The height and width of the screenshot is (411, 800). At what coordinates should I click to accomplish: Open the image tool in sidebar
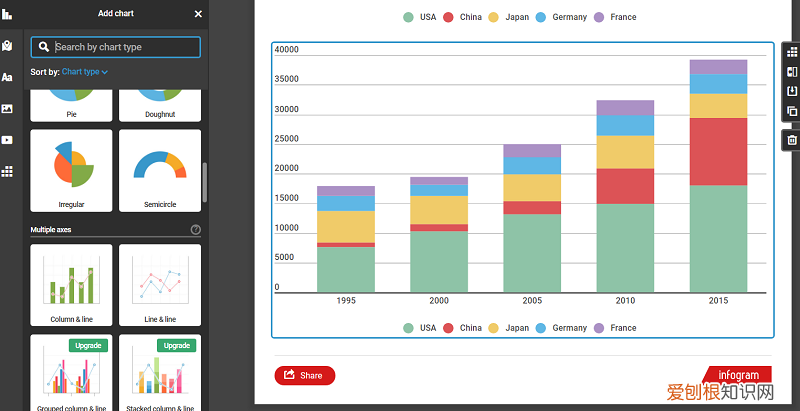coord(7,108)
